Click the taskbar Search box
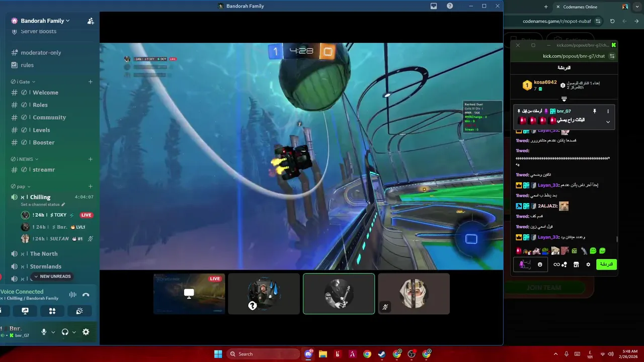The height and width of the screenshot is (362, 644). click(x=262, y=354)
